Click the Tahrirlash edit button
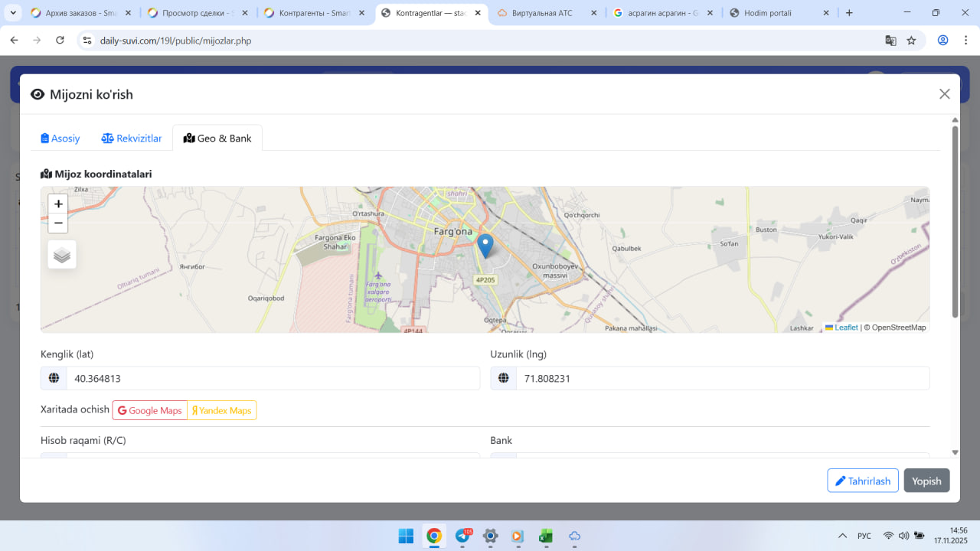Image resolution: width=980 pixels, height=551 pixels. [862, 481]
